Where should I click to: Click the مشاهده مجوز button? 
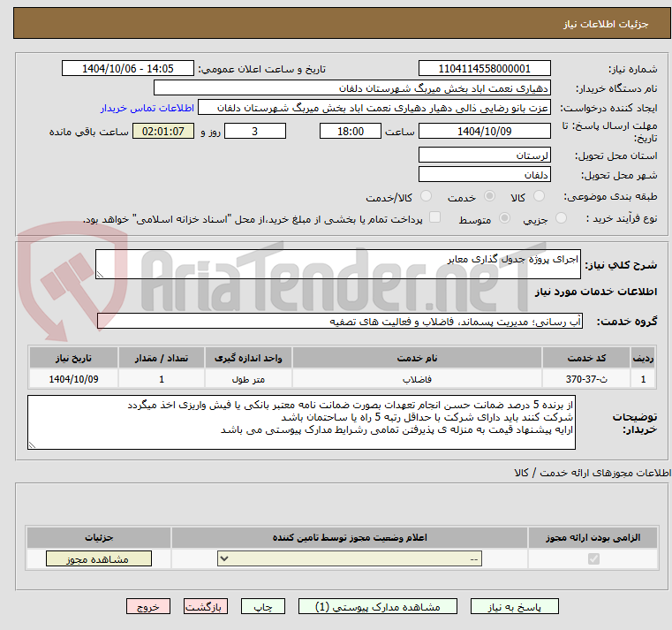pos(99,558)
